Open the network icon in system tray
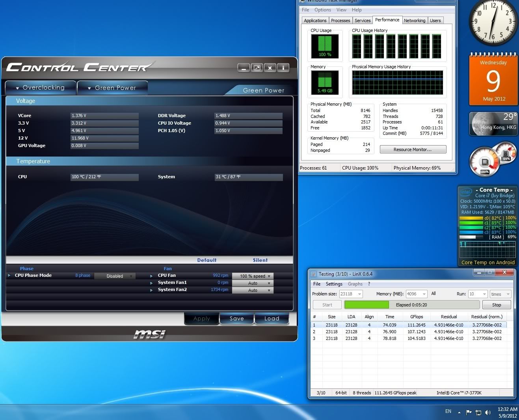This screenshot has width=519, height=420. point(478,413)
